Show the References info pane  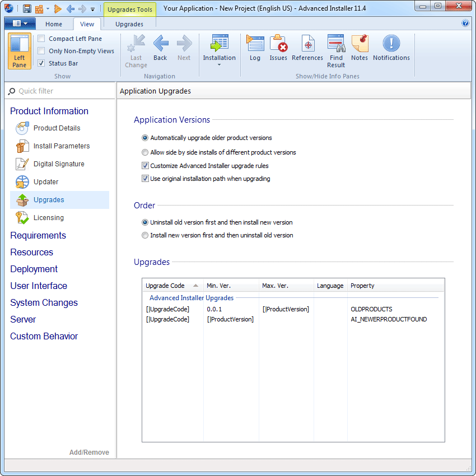[x=307, y=48]
